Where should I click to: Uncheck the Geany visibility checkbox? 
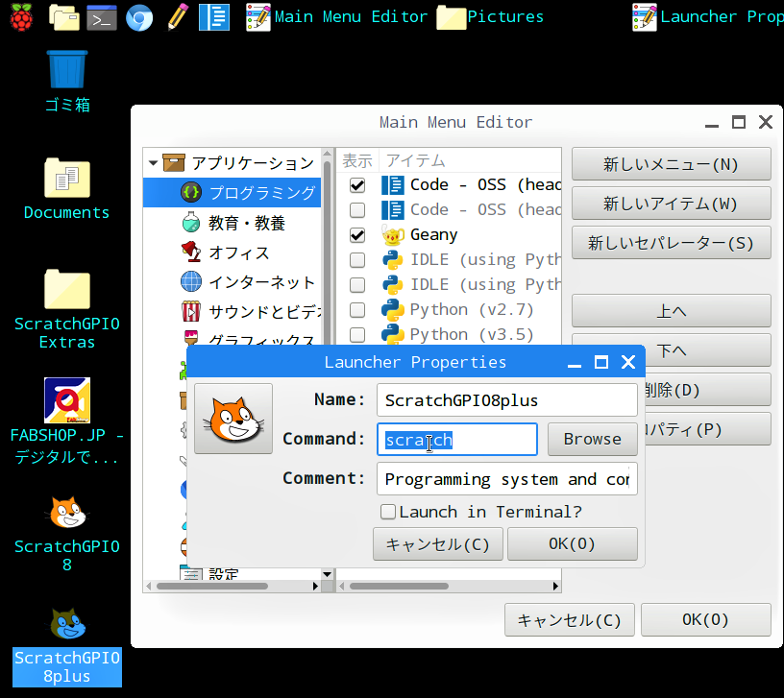click(357, 234)
